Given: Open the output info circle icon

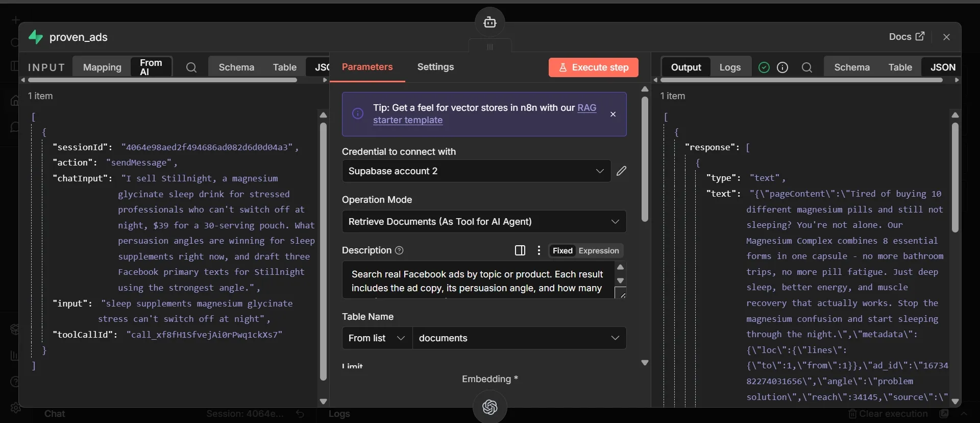Looking at the screenshot, I should pyautogui.click(x=782, y=67).
